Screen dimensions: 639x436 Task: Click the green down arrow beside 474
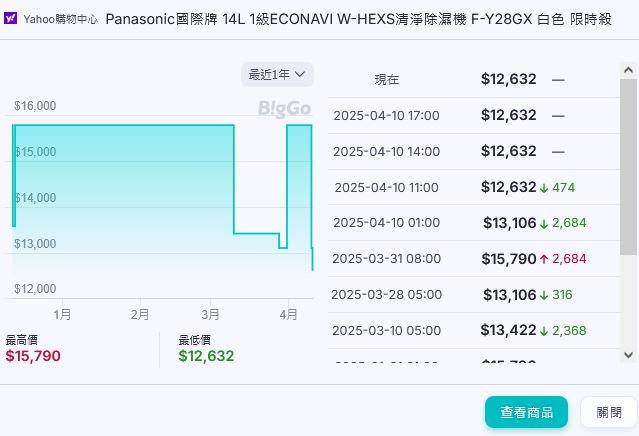544,187
